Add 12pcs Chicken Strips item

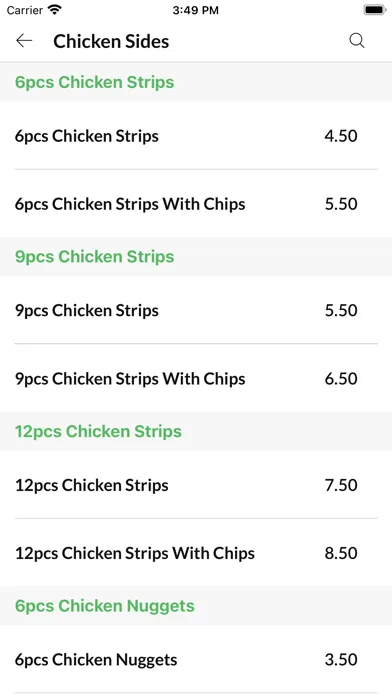click(x=196, y=485)
